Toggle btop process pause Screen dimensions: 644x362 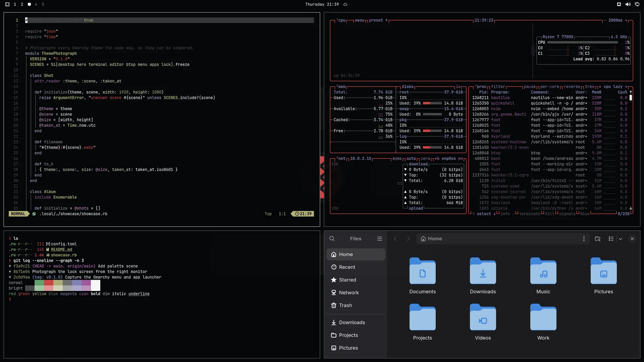click(530, 87)
